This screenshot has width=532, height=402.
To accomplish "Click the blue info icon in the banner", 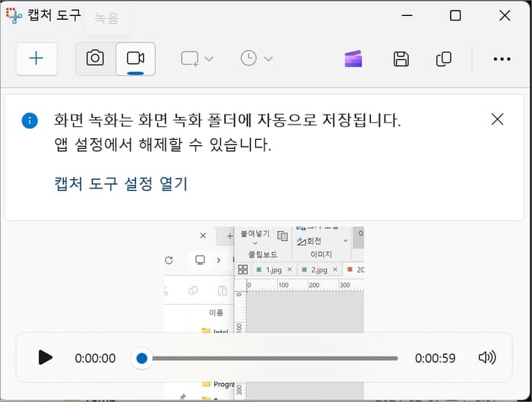I will pos(30,120).
